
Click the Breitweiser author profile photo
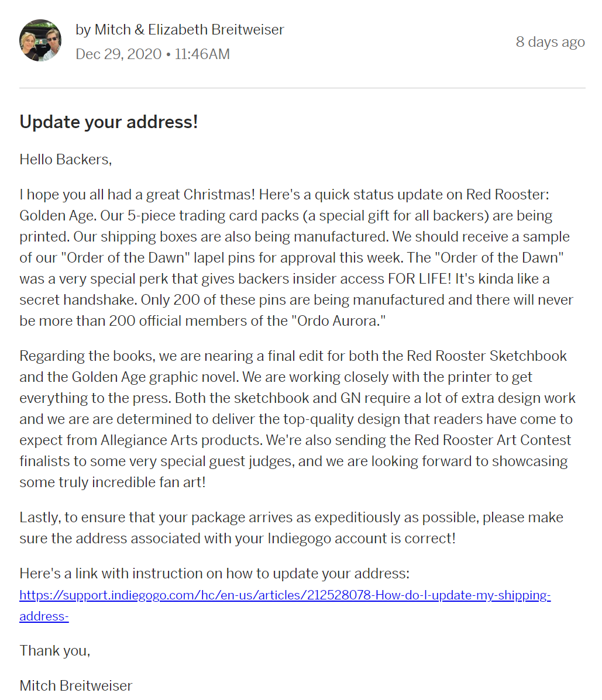tap(40, 40)
